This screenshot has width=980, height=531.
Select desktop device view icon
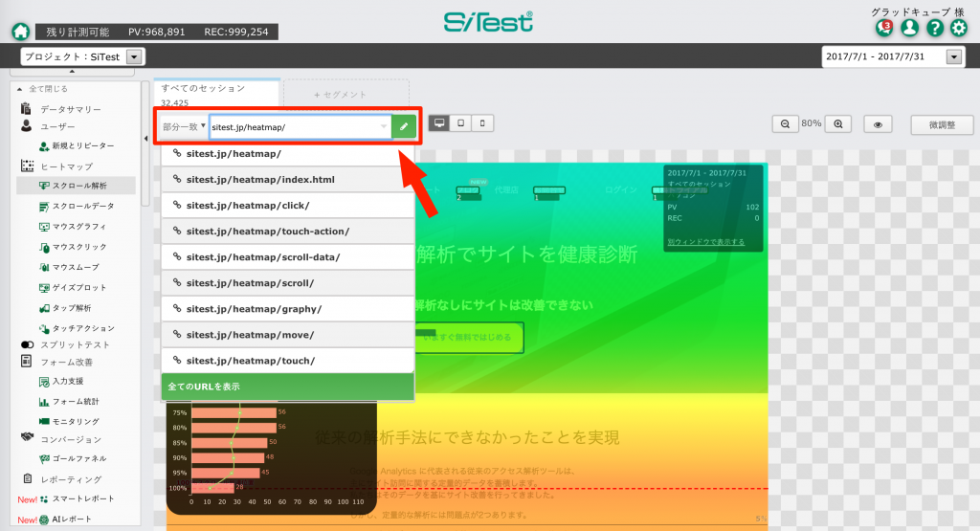point(439,123)
